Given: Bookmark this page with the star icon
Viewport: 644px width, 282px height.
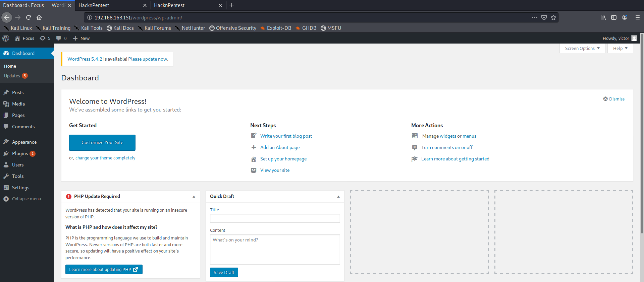Looking at the screenshot, I should pyautogui.click(x=553, y=17).
